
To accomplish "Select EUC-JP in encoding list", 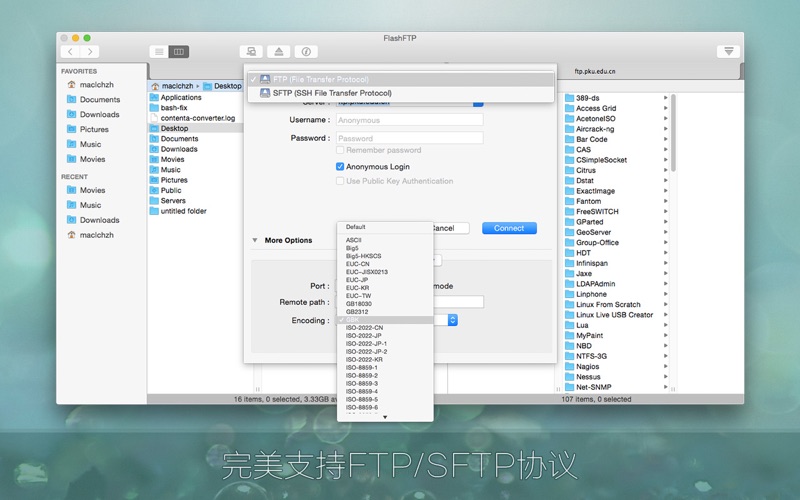I will click(385, 280).
